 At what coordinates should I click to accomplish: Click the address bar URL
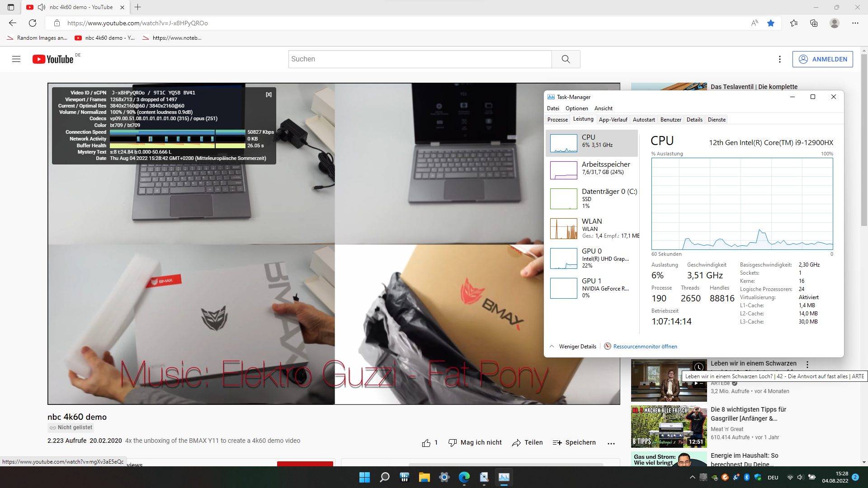(137, 23)
